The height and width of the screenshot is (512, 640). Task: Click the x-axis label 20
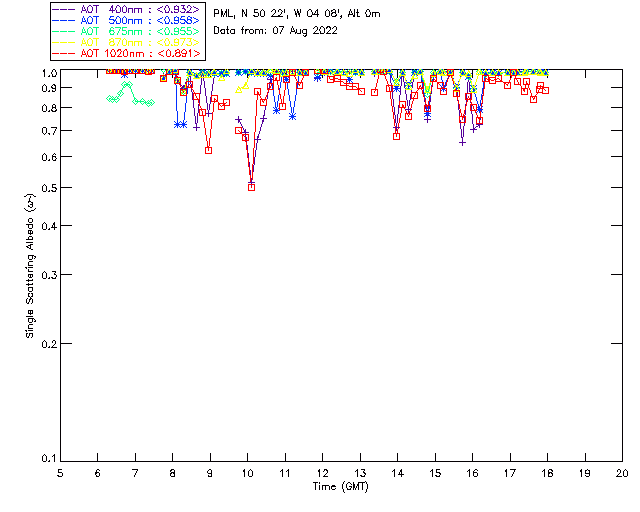pyautogui.click(x=622, y=473)
